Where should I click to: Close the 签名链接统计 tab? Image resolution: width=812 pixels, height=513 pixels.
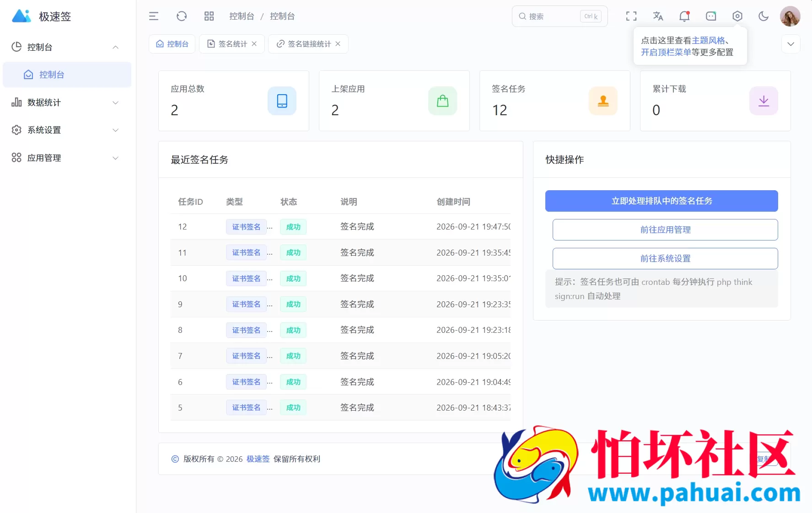(338, 44)
